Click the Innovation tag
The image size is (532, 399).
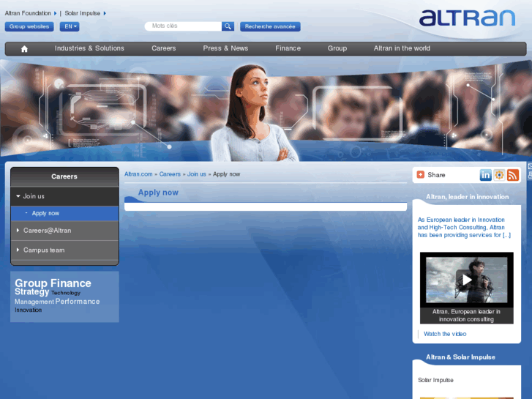[x=28, y=310]
